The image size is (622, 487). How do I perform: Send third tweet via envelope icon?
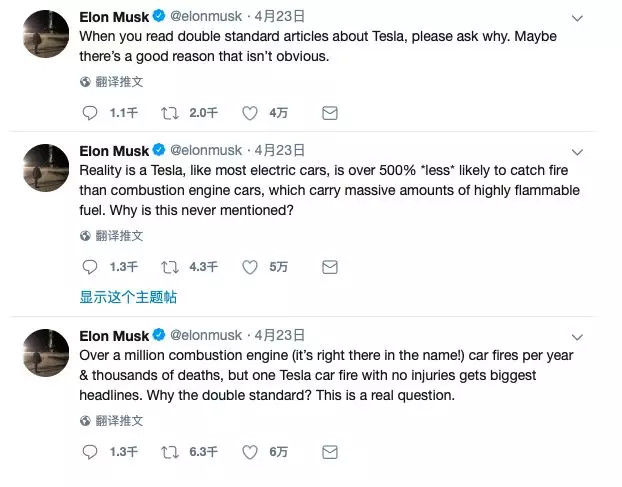(x=330, y=452)
